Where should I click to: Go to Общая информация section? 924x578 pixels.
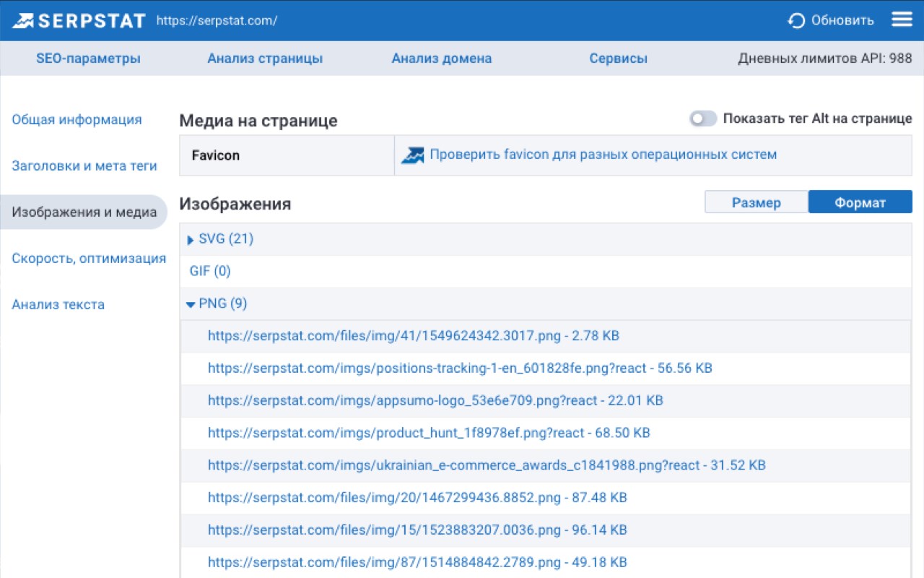pos(77,120)
